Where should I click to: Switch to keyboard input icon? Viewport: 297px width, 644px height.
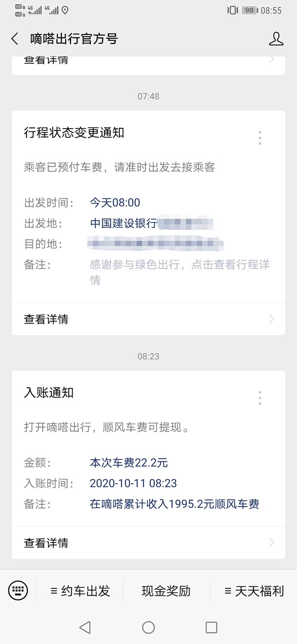pos(18,590)
